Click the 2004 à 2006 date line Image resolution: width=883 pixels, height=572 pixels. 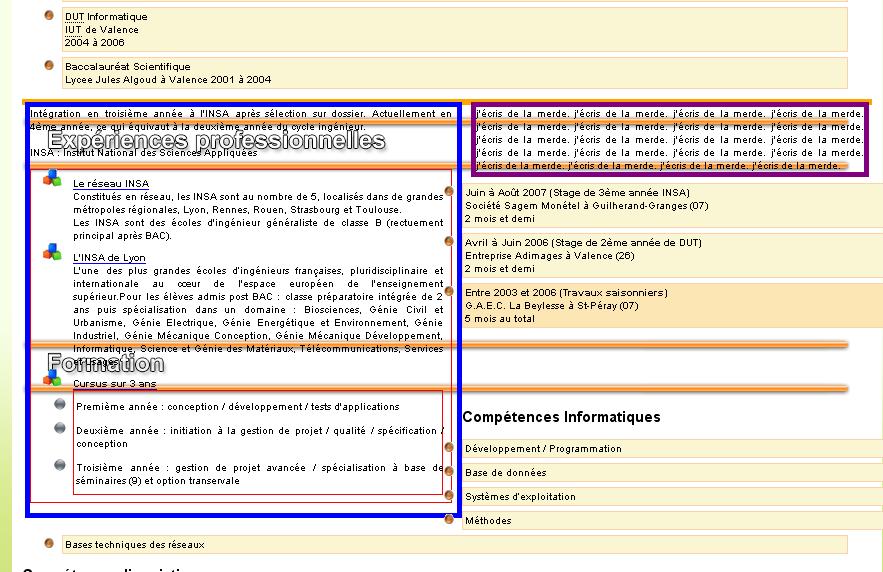click(x=95, y=43)
